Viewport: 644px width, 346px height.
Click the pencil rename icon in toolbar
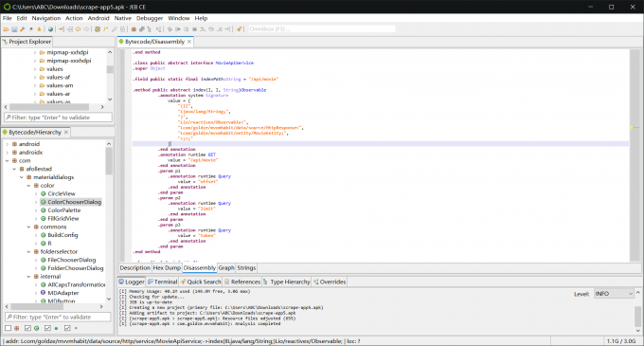[x=115, y=29]
